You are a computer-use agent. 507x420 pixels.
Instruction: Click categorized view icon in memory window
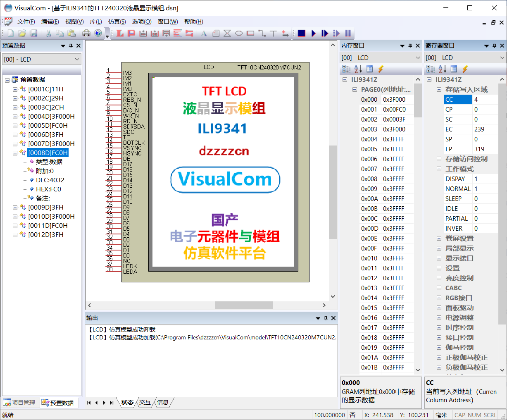point(346,69)
